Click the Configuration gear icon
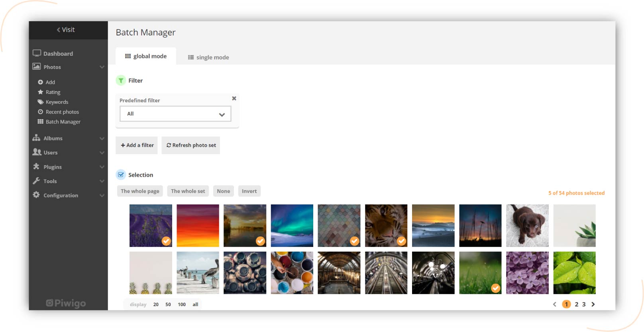Screen dimensions: 644x332 [36, 195]
